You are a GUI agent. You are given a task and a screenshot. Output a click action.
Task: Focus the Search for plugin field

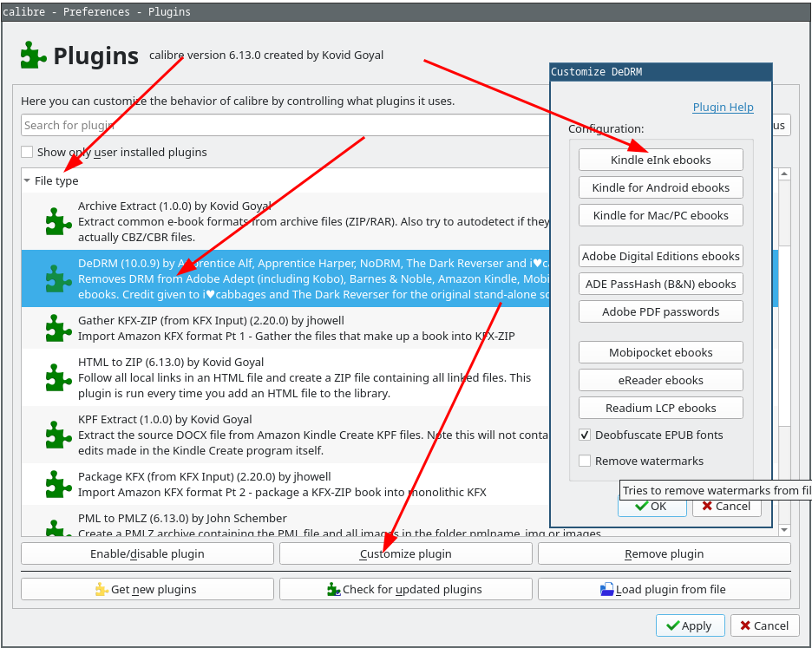[x=285, y=126]
